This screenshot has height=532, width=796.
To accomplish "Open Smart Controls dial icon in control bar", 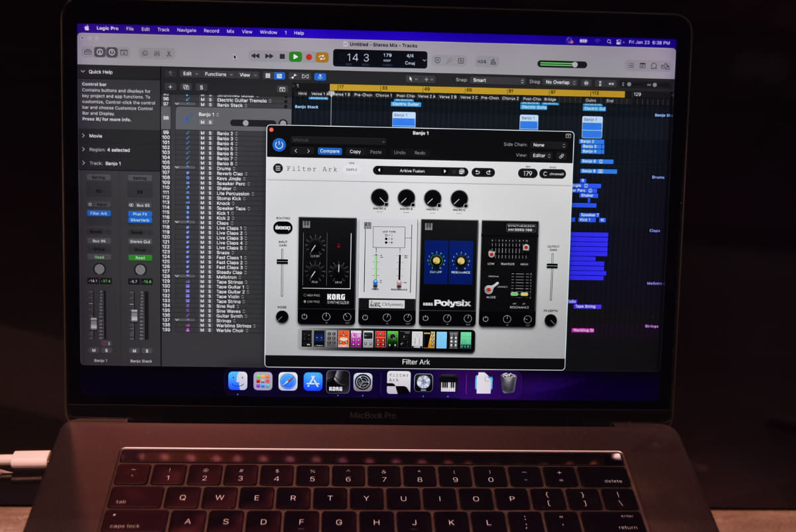I will [x=145, y=52].
